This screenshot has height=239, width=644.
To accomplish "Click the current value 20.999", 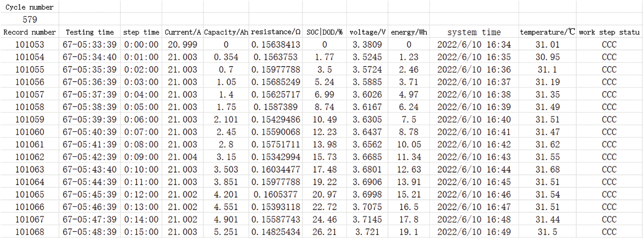I will pos(183,45).
